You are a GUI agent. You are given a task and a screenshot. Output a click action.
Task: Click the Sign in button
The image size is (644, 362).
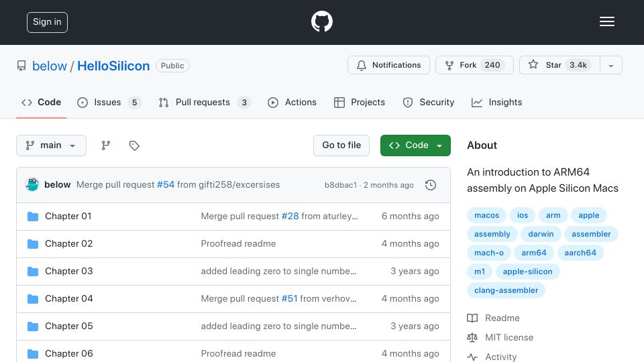pos(47,22)
